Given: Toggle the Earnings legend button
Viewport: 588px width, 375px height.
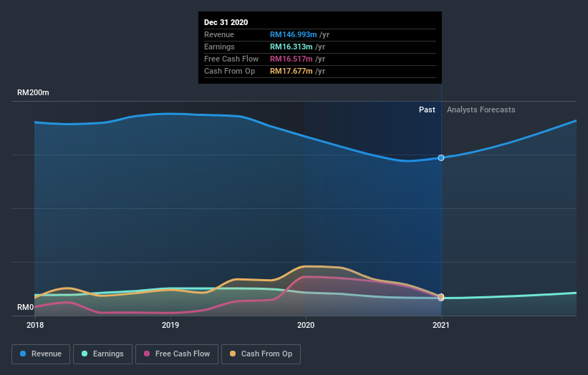Looking at the screenshot, I should coord(102,354).
